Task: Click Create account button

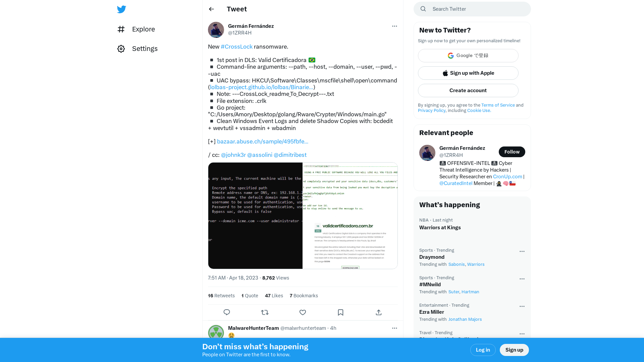Action: click(468, 90)
